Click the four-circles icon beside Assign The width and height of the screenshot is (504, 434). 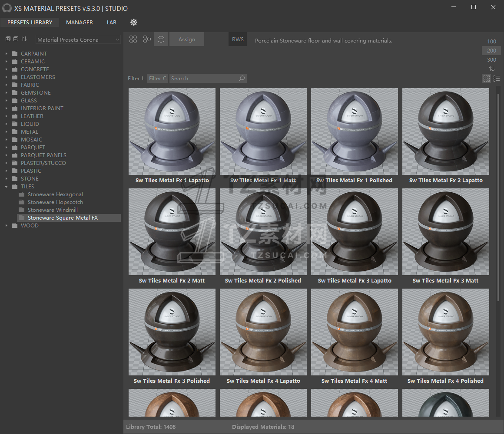(x=133, y=39)
